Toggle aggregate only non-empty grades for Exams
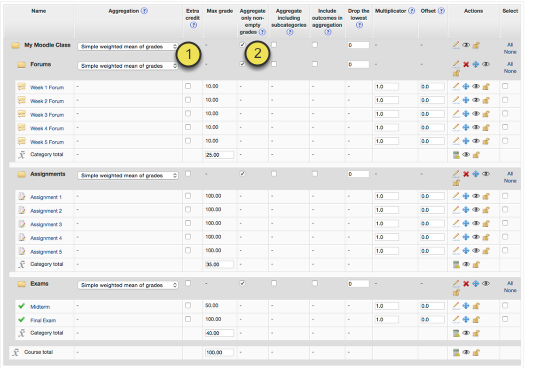Viewport: 540px width, 368px height. click(x=242, y=283)
